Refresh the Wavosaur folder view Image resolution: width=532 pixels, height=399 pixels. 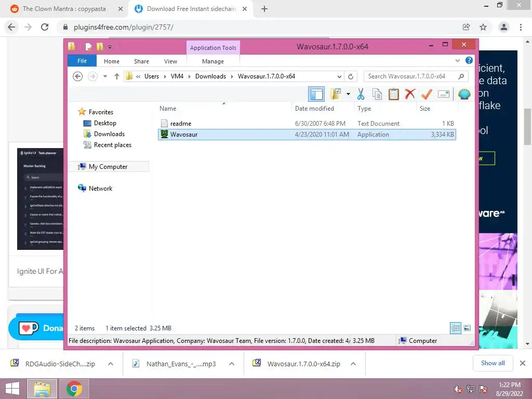[x=351, y=76]
